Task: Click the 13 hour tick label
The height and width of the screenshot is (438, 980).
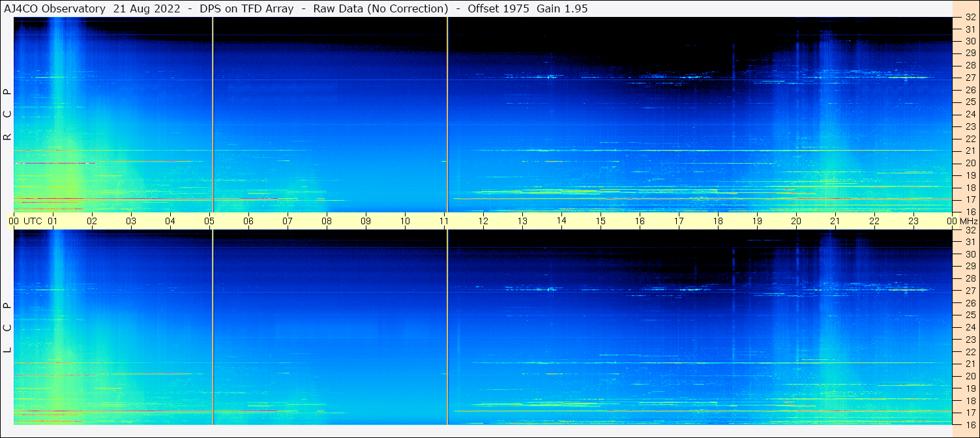Action: click(522, 221)
